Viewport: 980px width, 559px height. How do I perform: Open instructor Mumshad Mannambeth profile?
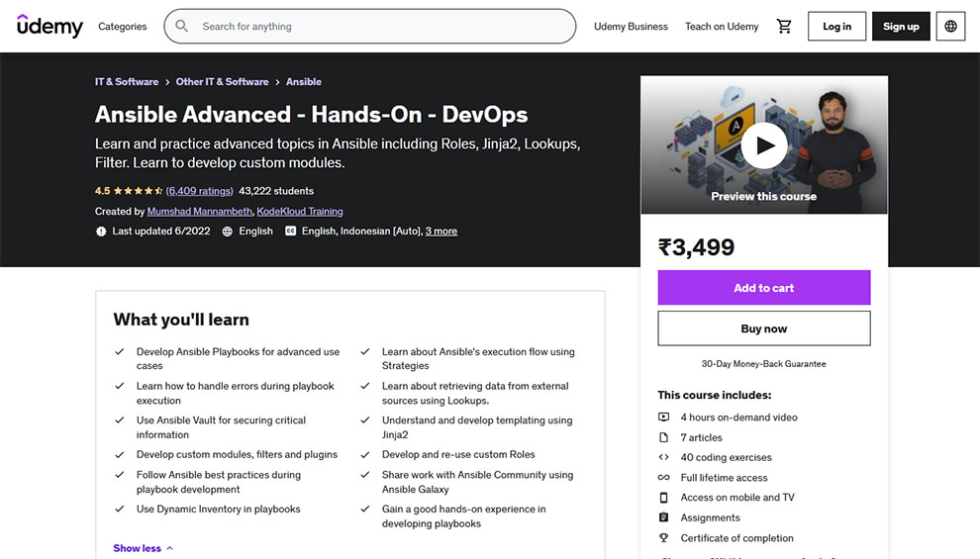tap(200, 212)
